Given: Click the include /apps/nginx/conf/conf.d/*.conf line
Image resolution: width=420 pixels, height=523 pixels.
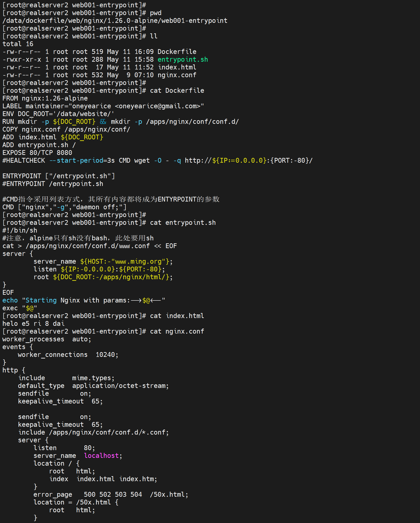Looking at the screenshot, I should click(x=93, y=432).
